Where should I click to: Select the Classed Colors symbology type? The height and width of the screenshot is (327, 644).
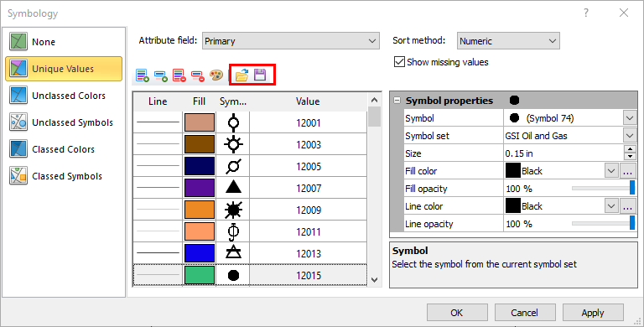pyautogui.click(x=64, y=149)
